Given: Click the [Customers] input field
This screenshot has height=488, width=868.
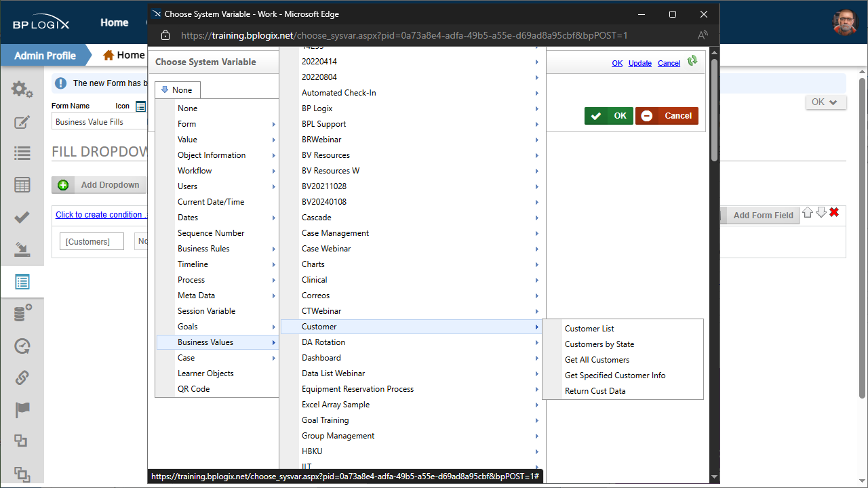Looking at the screenshot, I should tap(92, 241).
